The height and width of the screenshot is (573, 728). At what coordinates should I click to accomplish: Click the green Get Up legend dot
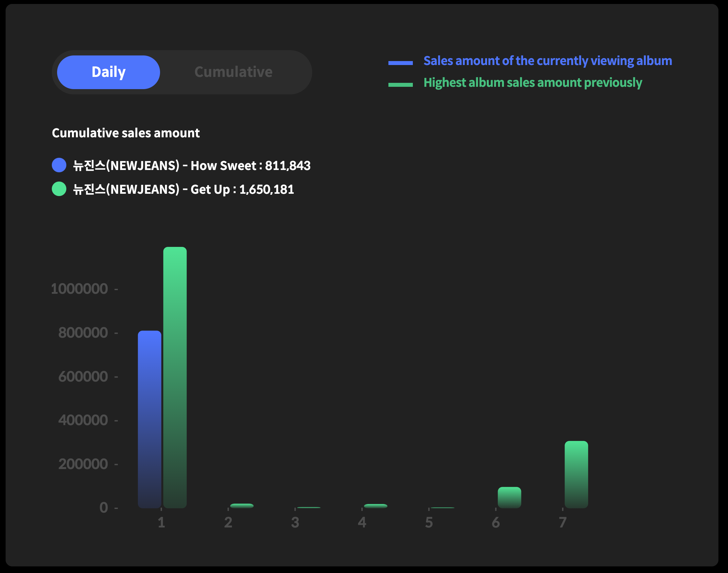coord(59,189)
